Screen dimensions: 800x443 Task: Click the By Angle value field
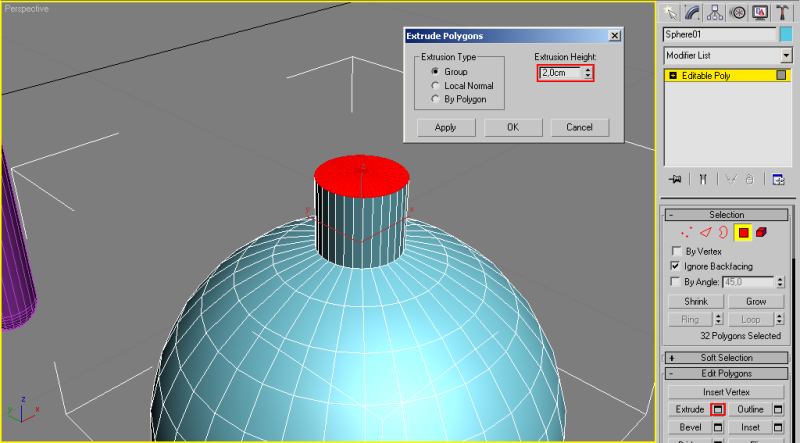(748, 282)
